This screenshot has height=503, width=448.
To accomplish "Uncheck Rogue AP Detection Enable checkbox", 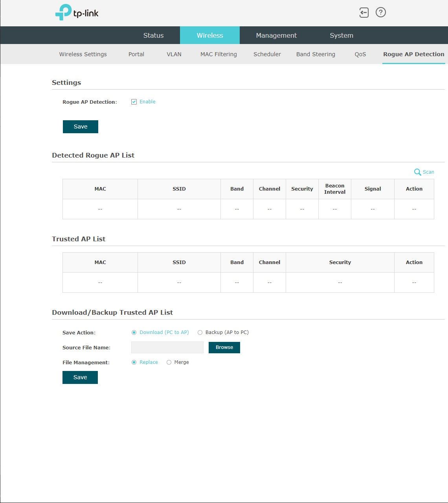I will pos(134,102).
